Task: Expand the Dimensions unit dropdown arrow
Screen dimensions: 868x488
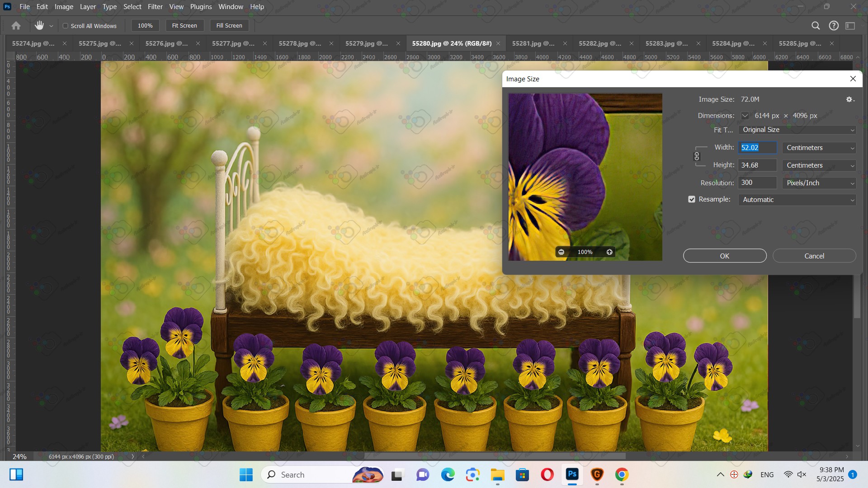Action: pyautogui.click(x=745, y=116)
